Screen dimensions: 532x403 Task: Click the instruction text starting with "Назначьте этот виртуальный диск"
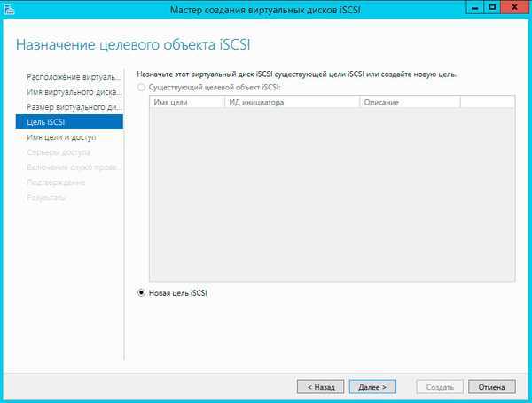point(296,74)
